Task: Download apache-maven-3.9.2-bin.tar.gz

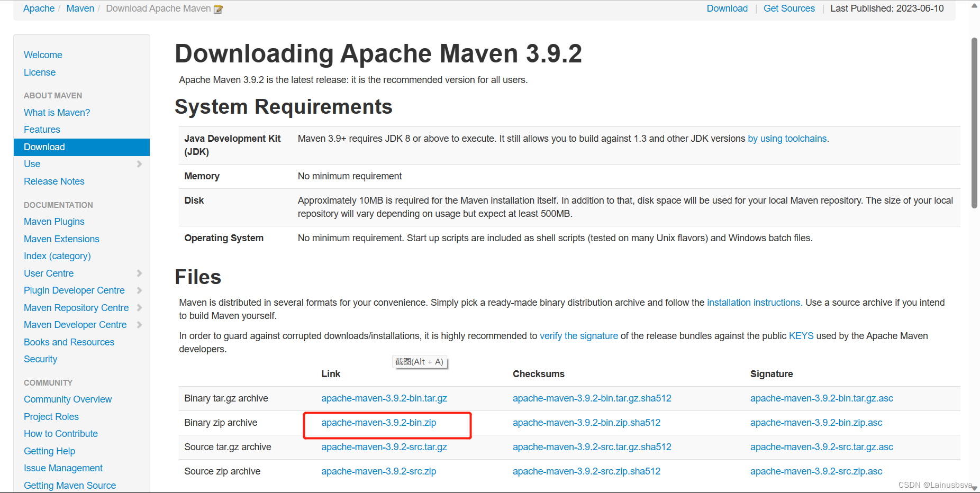Action: (x=384, y=398)
